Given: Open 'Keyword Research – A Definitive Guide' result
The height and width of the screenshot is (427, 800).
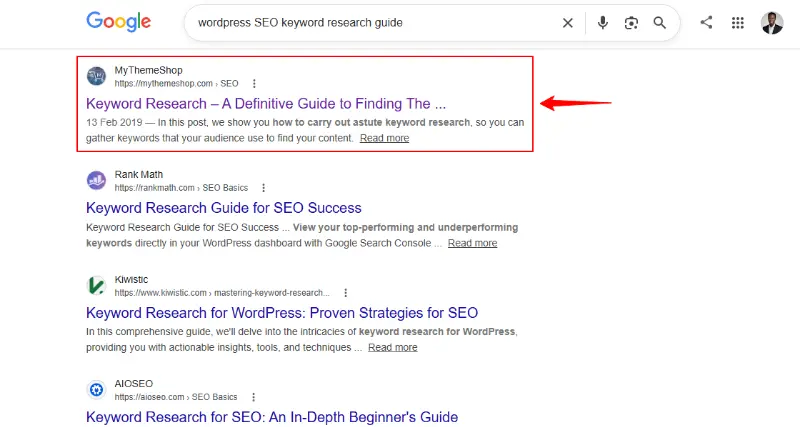Looking at the screenshot, I should coord(266,104).
